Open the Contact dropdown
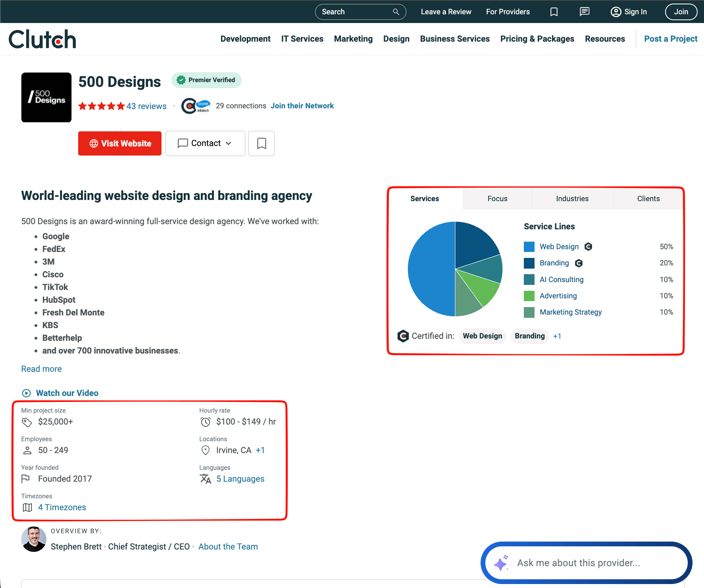Viewport: 704px width, 588px height. pyautogui.click(x=205, y=143)
